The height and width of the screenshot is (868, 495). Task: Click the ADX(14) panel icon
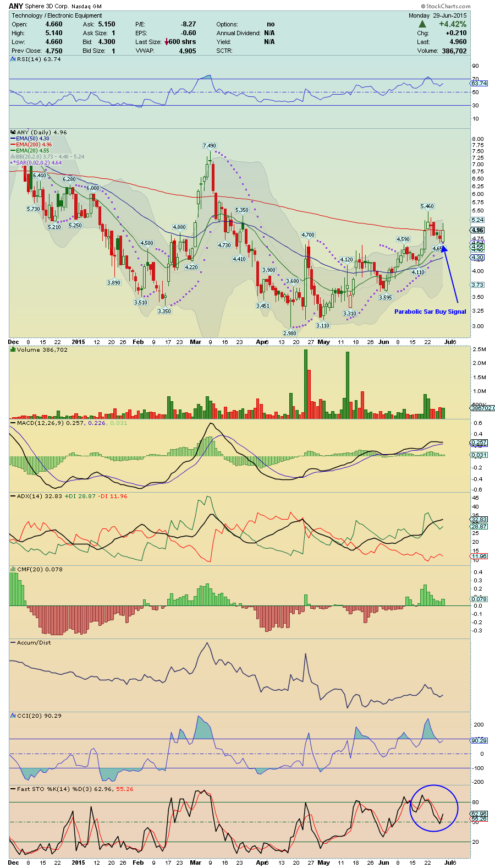tap(13, 496)
